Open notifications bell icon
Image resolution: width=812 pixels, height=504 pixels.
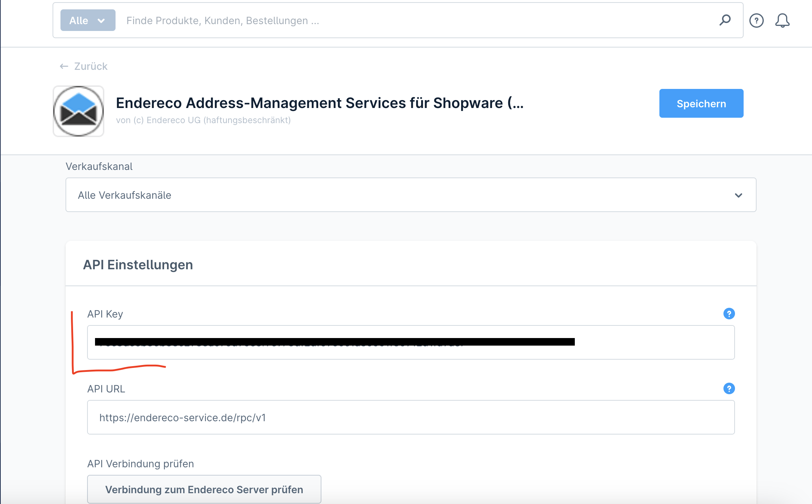coord(782,21)
